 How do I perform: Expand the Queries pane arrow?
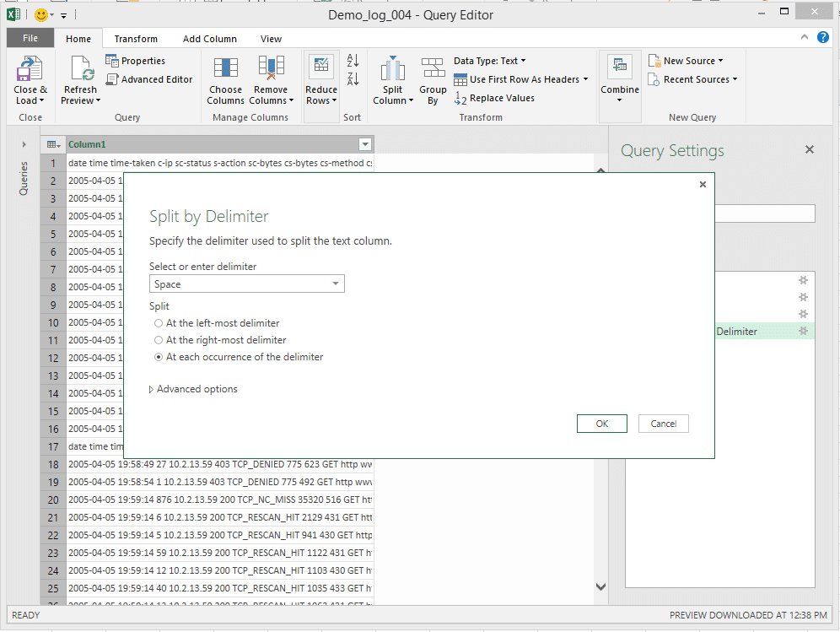tap(24, 144)
